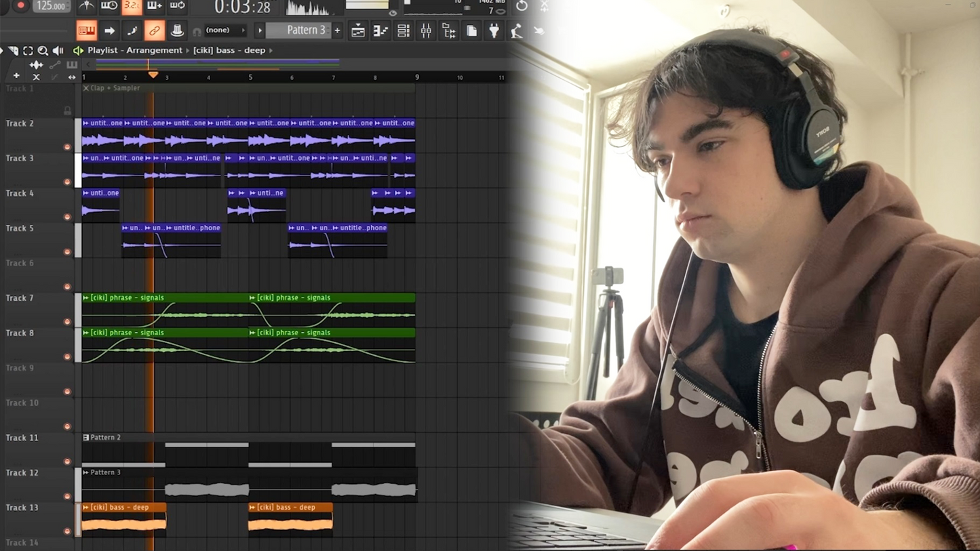The width and height of the screenshot is (980, 551).
Task: Open the project files icon
Action: [x=472, y=30]
